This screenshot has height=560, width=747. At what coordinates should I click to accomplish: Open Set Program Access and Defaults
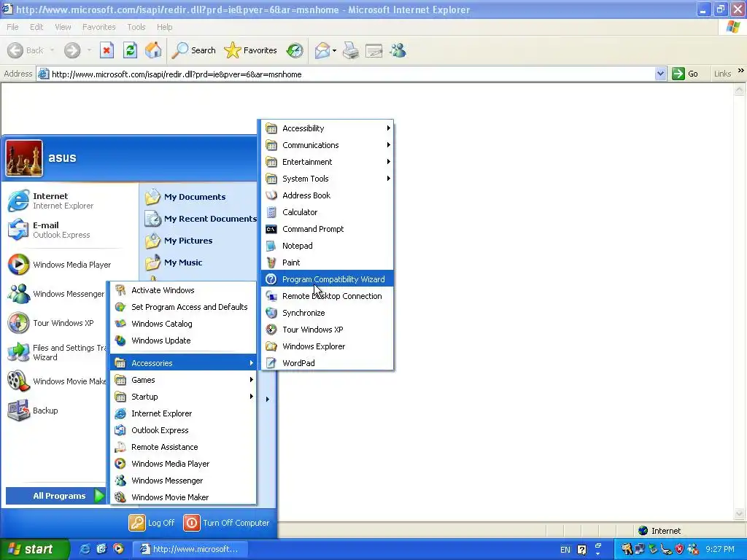click(x=183, y=307)
